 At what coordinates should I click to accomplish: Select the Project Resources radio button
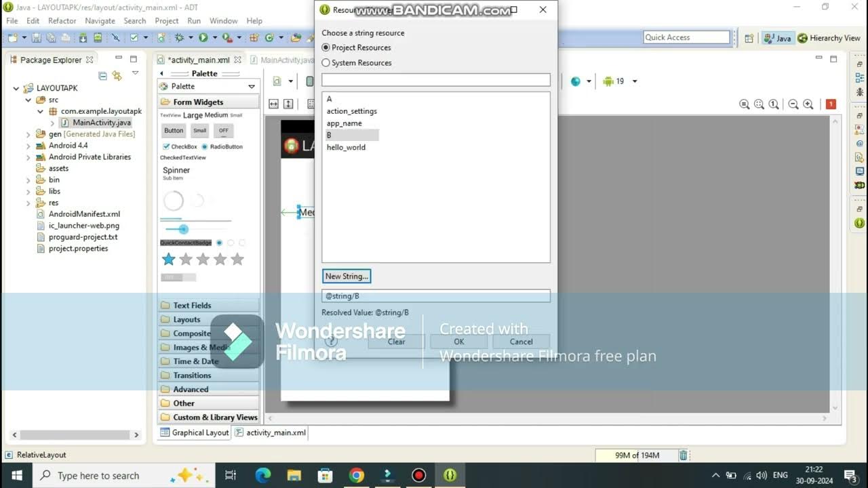[326, 47]
